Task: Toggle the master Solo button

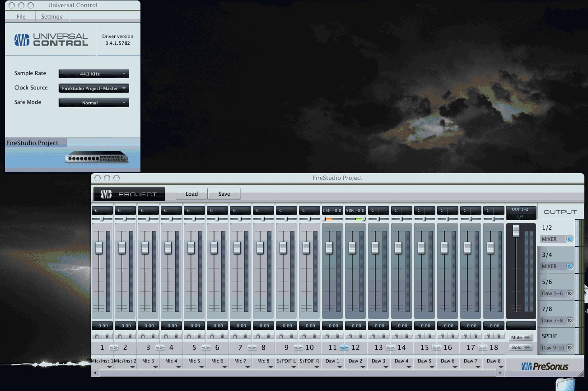Action: [521, 347]
